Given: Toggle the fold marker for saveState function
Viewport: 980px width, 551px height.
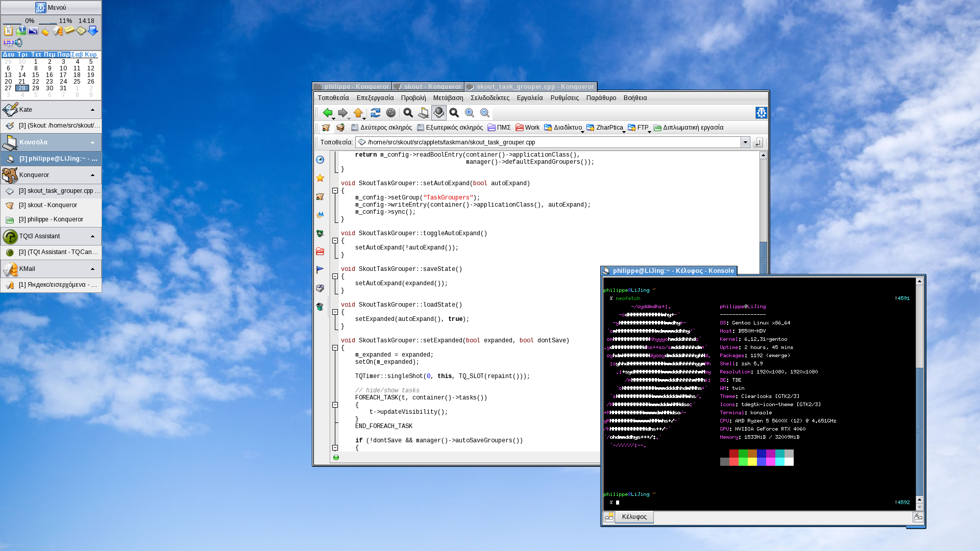Looking at the screenshot, I should [335, 277].
